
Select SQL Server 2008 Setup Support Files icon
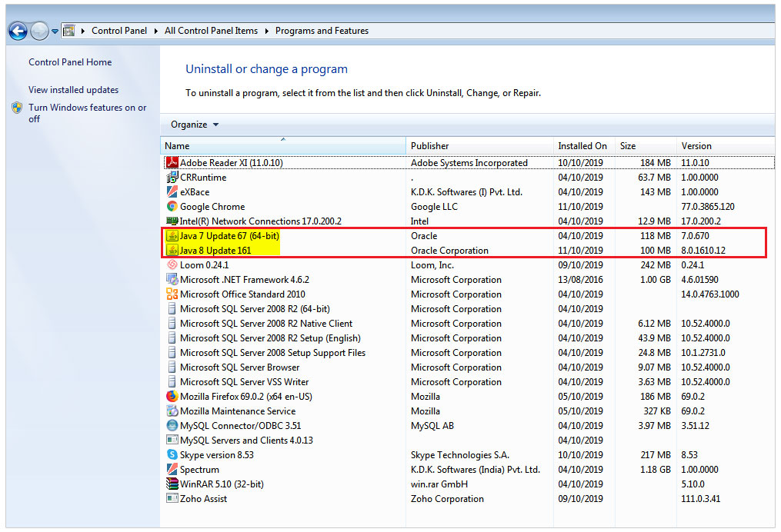[172, 353]
